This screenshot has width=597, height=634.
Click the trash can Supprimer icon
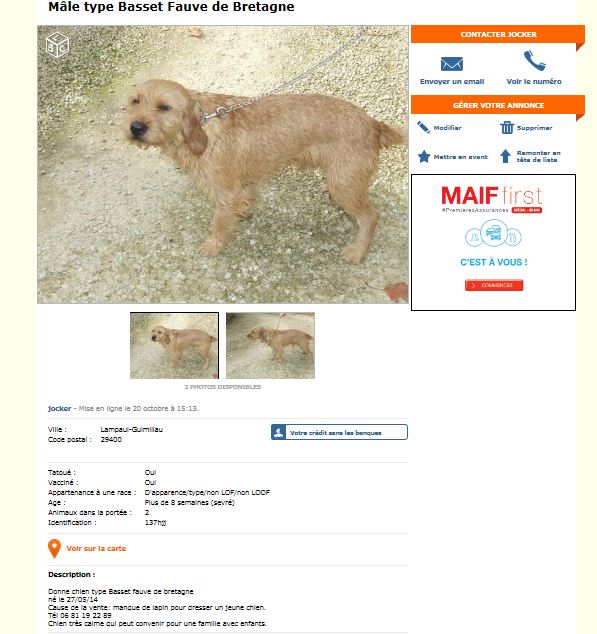(x=506, y=127)
